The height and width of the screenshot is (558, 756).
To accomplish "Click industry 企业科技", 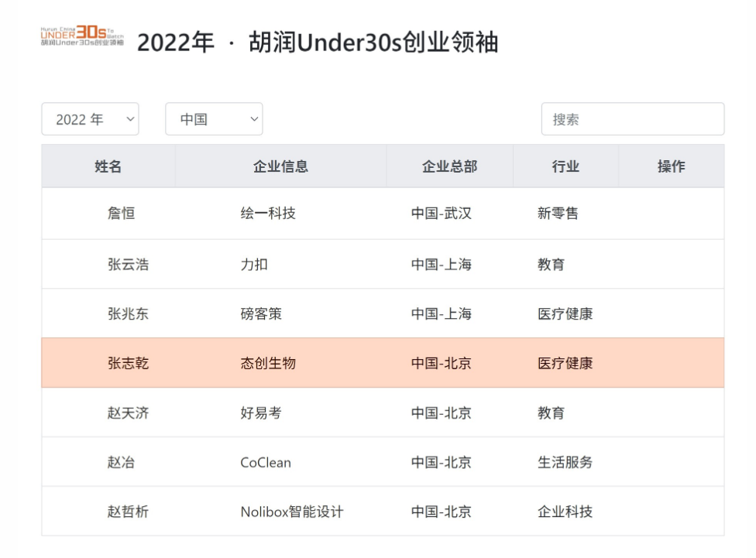I will 565,512.
